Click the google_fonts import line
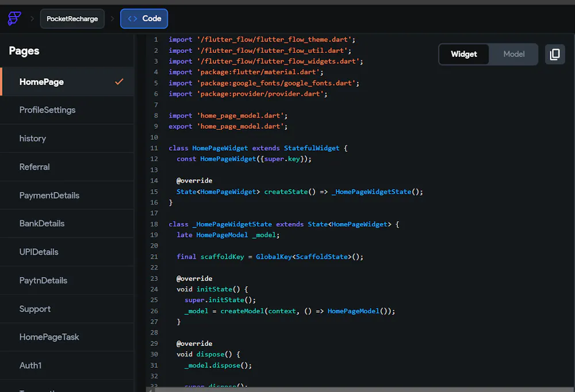 [264, 83]
